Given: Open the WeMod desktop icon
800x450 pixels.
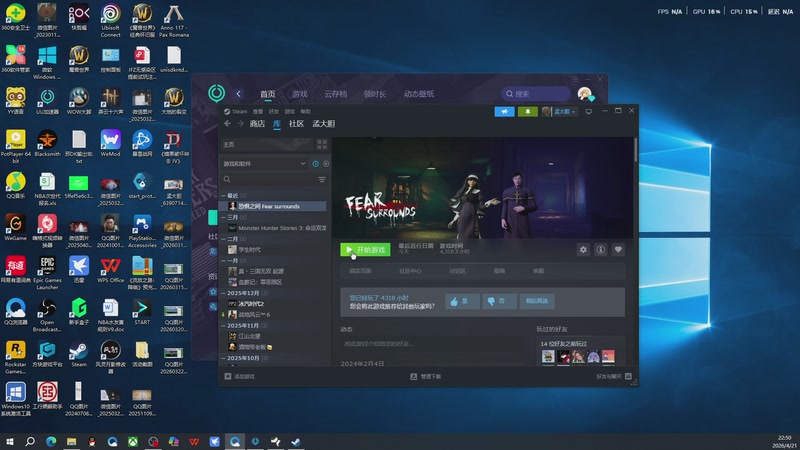Looking at the screenshot, I should point(111,144).
